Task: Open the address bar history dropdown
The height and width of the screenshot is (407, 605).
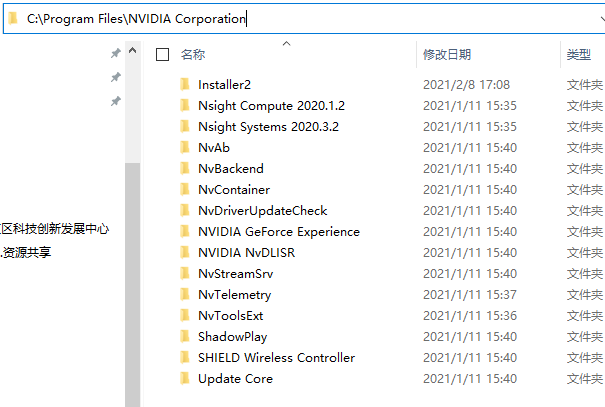Action: point(602,19)
